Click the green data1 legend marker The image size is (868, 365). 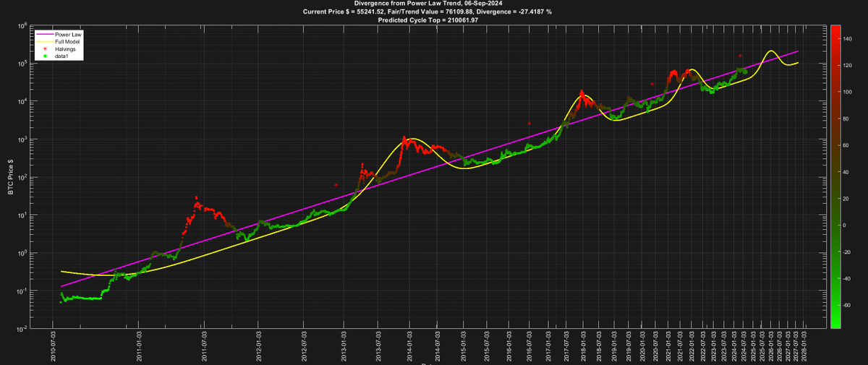click(x=44, y=56)
